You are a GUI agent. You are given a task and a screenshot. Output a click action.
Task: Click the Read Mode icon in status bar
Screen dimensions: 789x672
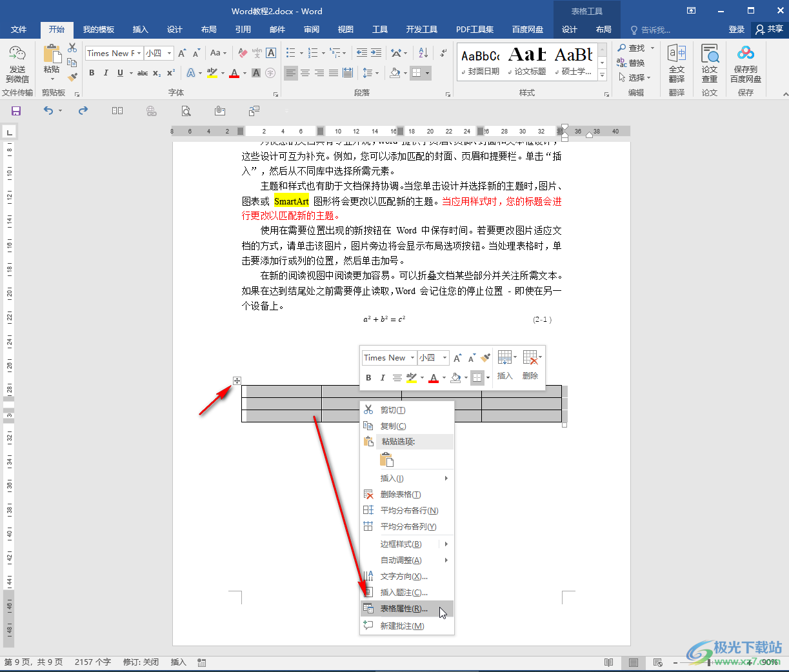(x=609, y=662)
